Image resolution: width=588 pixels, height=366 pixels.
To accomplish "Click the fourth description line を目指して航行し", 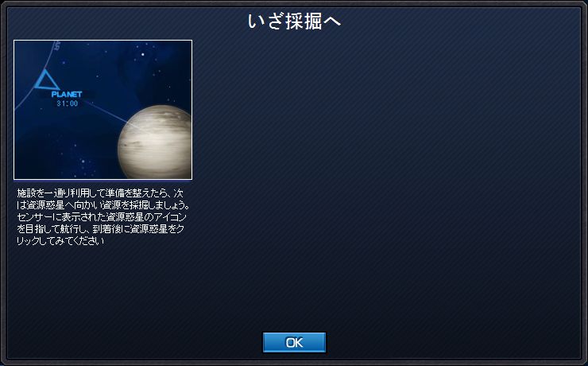I will (x=100, y=229).
